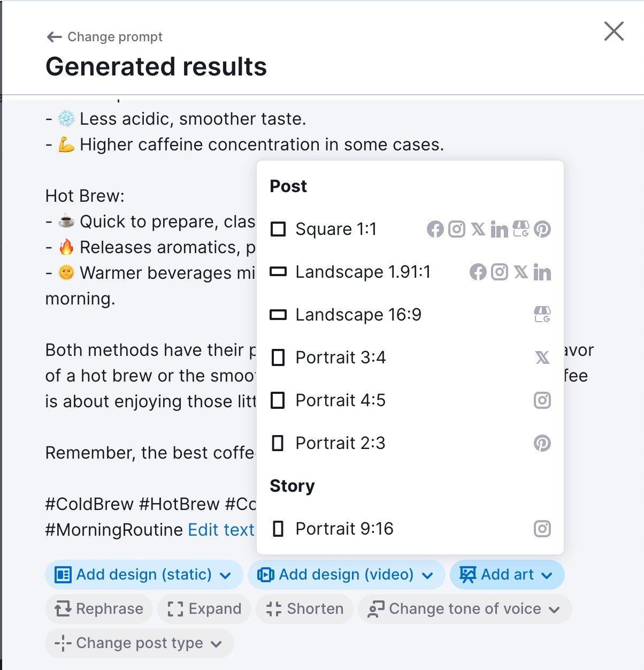Click the Pinterest icon beside Portrait 2:3
The height and width of the screenshot is (670, 644).
542,443
